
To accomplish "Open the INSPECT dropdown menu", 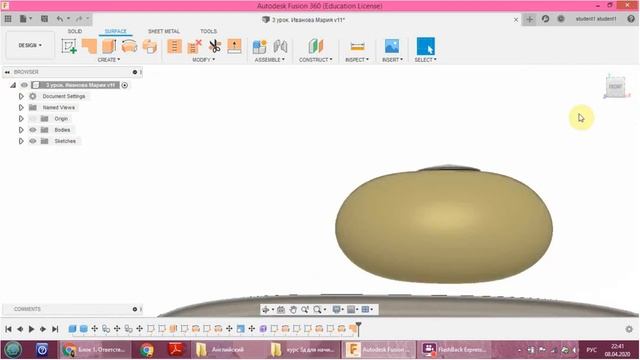I will pos(357,60).
